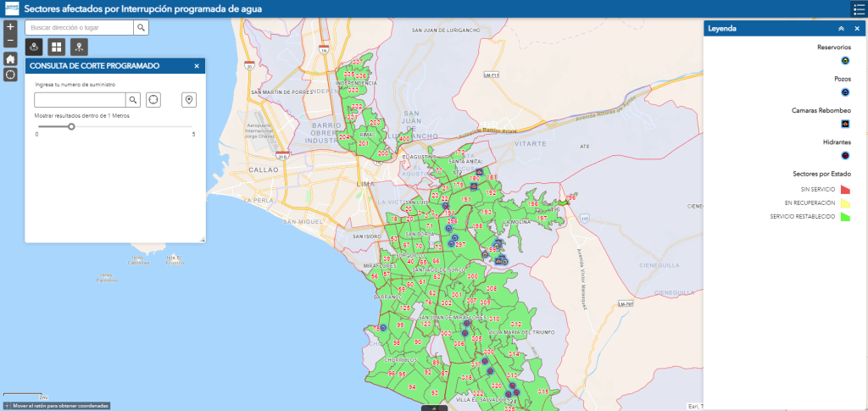
Task: Go to the default home extent
Action: coord(10,58)
